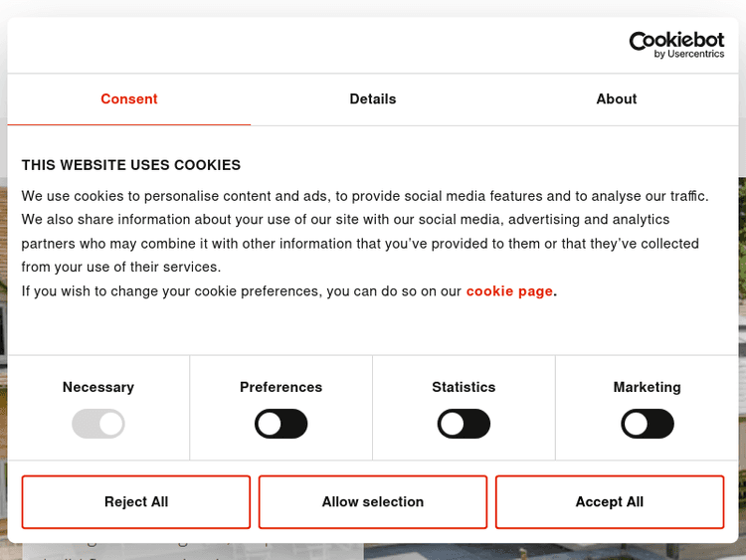Click the background photo below the dialog
Viewport: 746px width, 560px height.
tap(557, 551)
